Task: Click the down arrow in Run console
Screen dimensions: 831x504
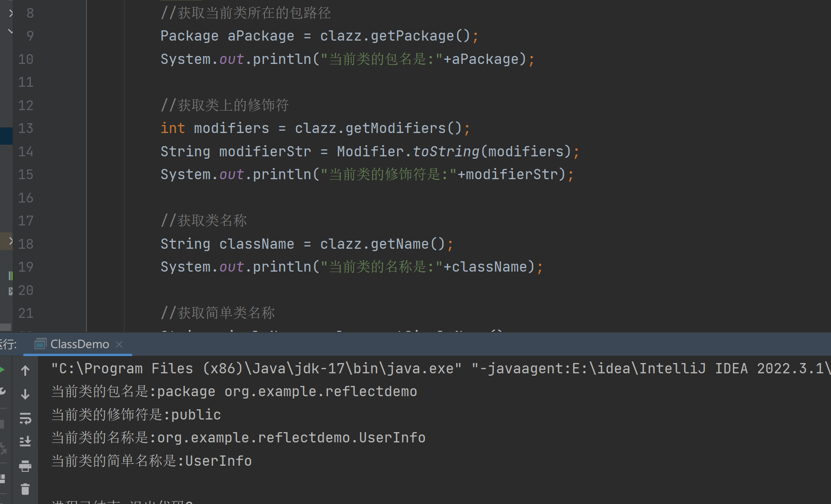Action: tap(25, 394)
